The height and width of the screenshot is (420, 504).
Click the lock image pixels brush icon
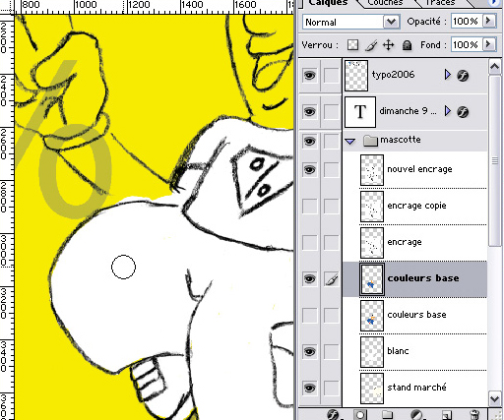pos(371,45)
